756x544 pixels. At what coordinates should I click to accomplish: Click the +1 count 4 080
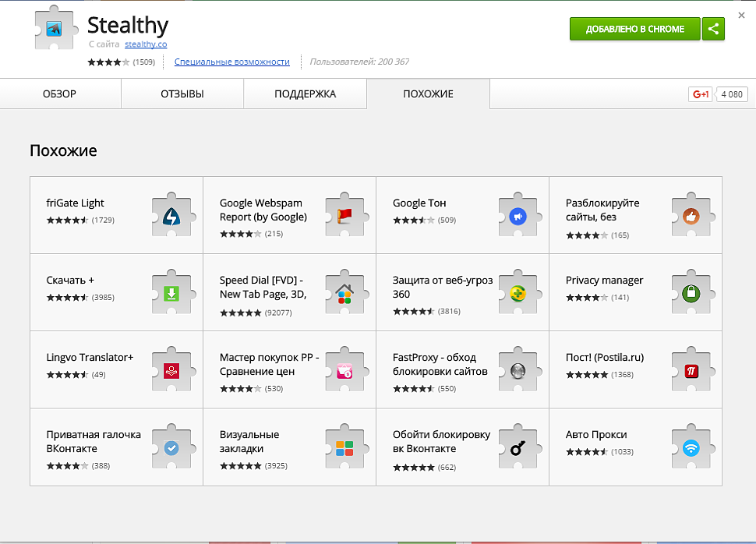732,94
